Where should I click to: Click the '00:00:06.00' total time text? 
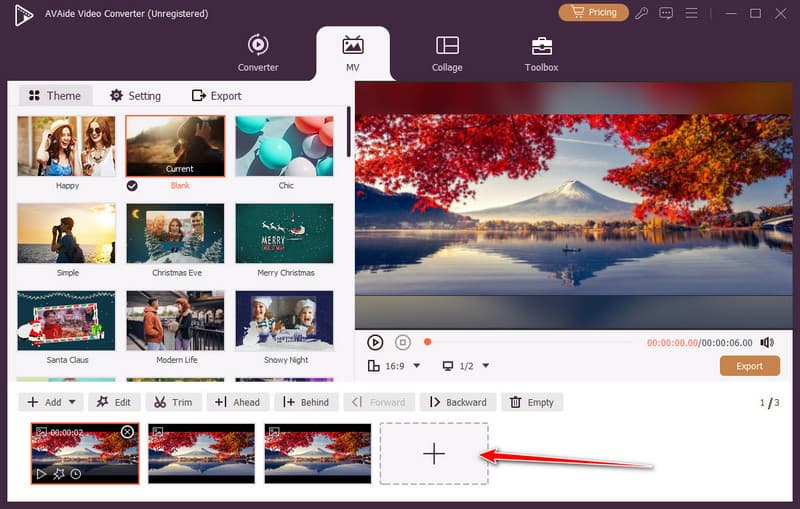click(x=726, y=343)
